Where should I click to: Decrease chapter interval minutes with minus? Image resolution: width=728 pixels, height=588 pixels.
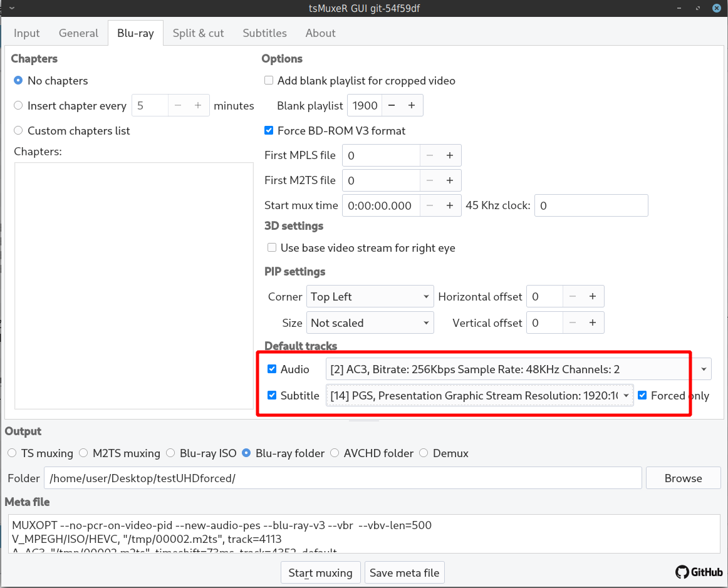pyautogui.click(x=178, y=105)
